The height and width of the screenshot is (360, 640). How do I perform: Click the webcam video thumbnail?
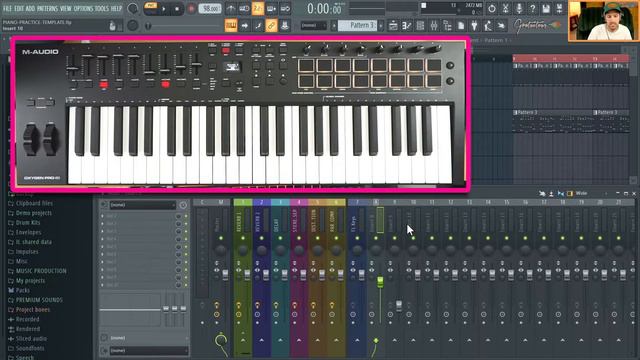(603, 21)
